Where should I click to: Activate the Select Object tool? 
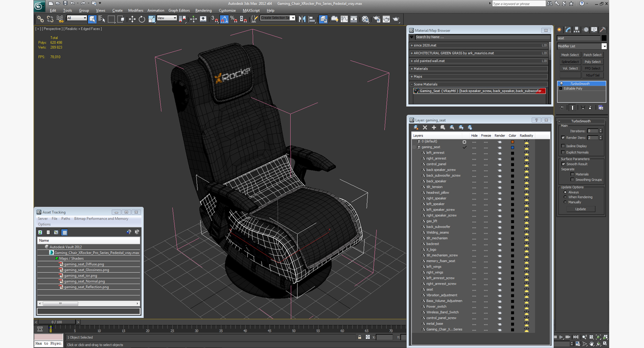pos(92,19)
